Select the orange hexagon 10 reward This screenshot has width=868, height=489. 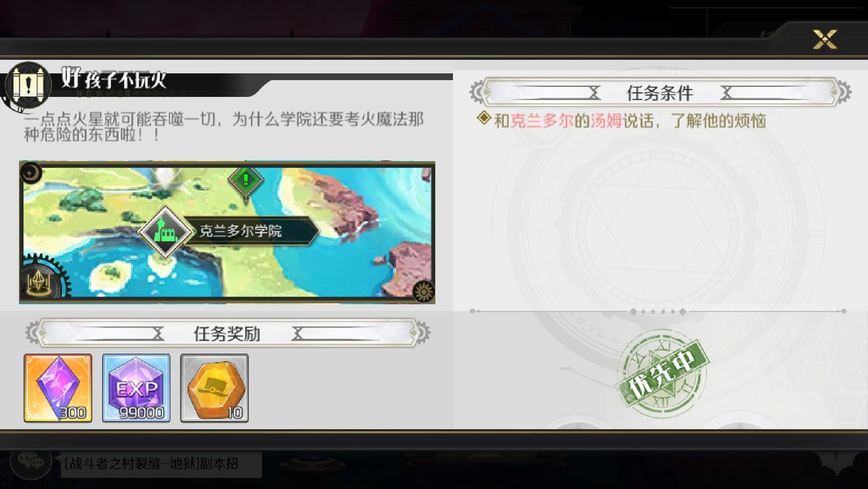pos(214,388)
